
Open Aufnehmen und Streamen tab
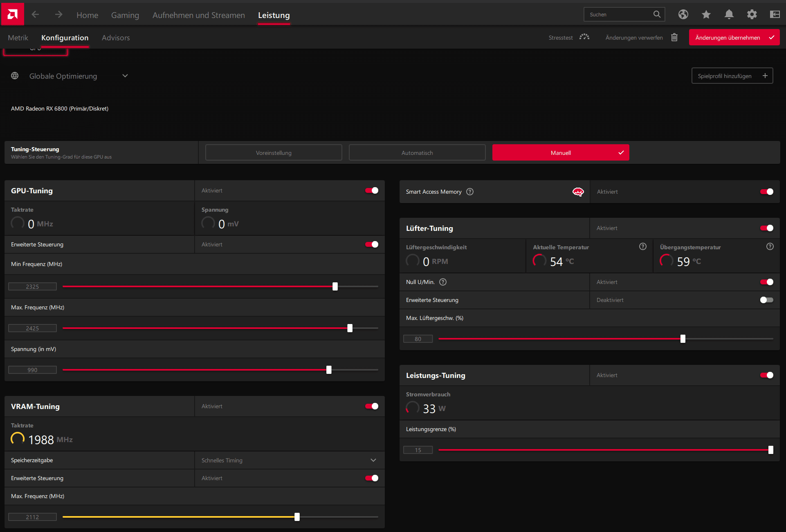pos(199,15)
